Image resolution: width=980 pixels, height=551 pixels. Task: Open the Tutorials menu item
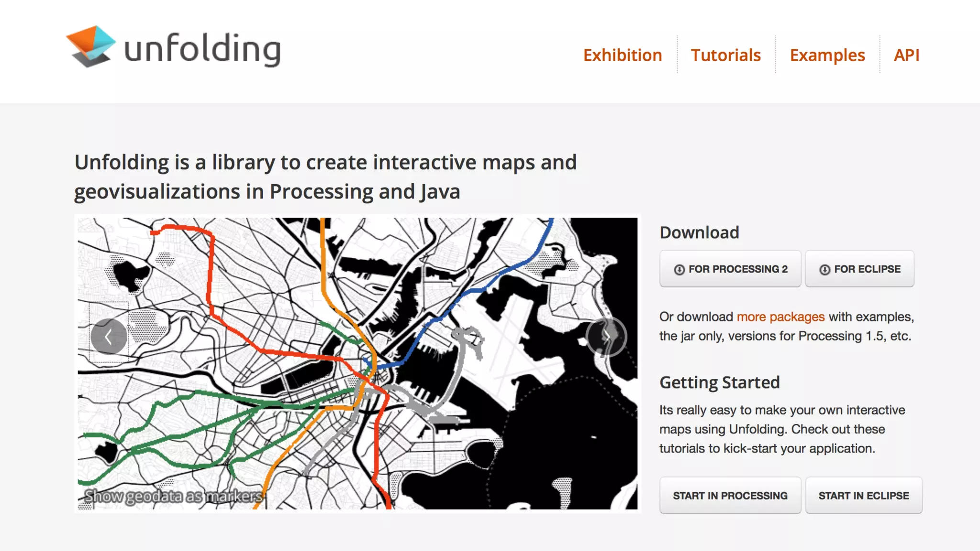(x=725, y=55)
